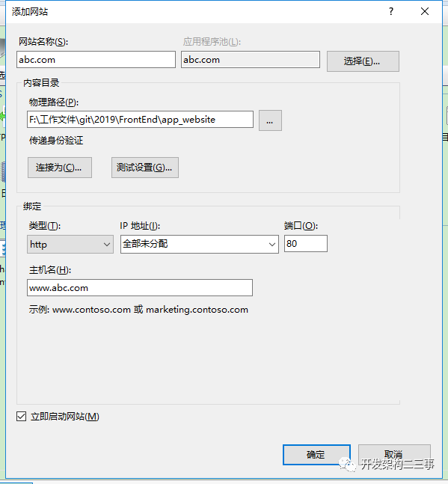The height and width of the screenshot is (484, 448).
Task: Open the 连接为(C)... dialog
Action: pyautogui.click(x=60, y=168)
